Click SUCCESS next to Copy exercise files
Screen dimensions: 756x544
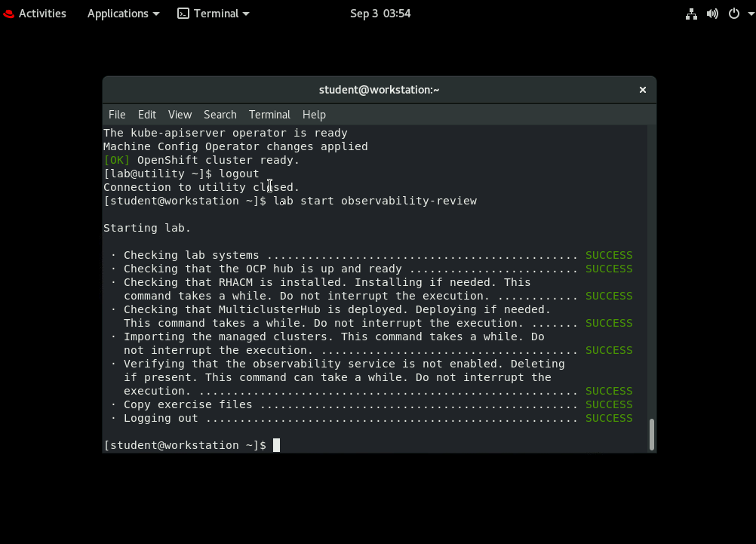click(x=609, y=404)
